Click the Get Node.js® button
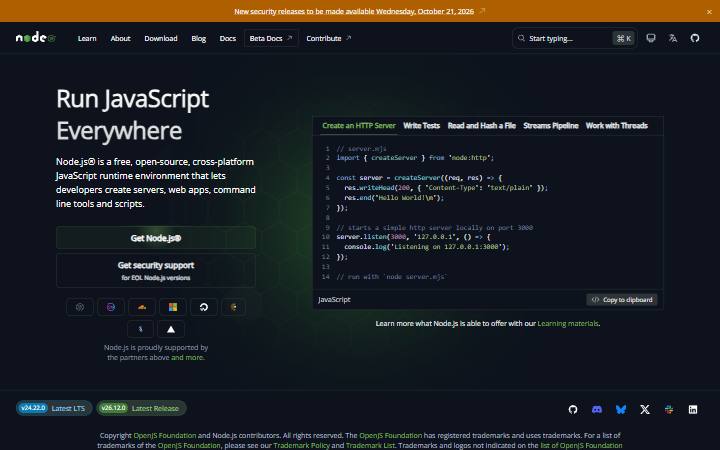 156,238
